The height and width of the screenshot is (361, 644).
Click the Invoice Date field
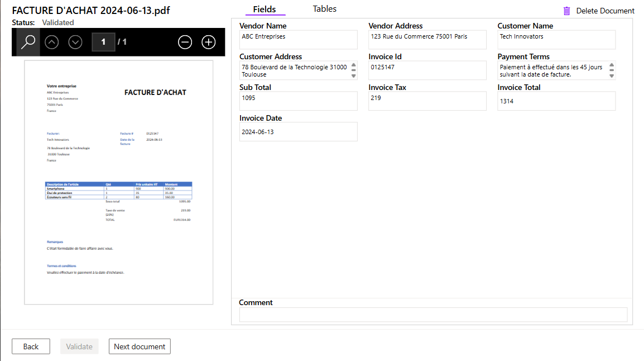click(x=298, y=132)
